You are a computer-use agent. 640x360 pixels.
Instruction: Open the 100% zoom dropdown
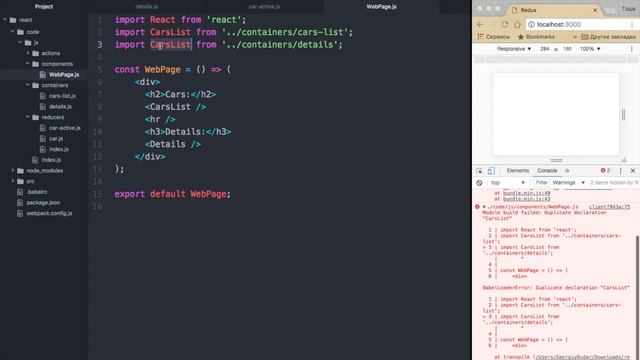(590, 49)
